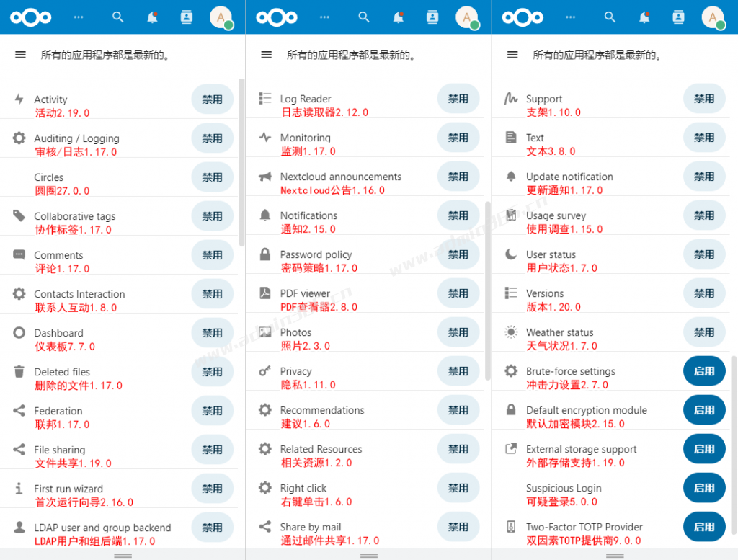Image resolution: width=738 pixels, height=560 pixels.
Task: Click the Nextcloud announcements megaphone icon
Action: click(265, 176)
